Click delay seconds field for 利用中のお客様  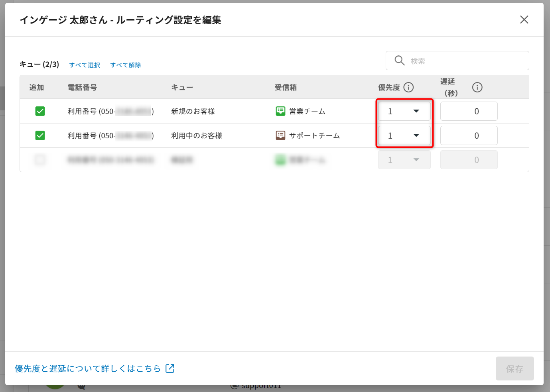469,135
